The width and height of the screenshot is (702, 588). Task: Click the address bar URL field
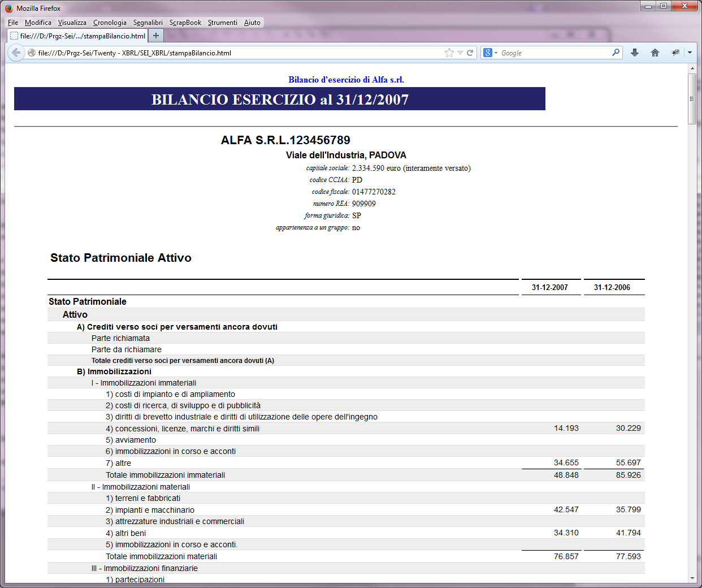coord(237,53)
